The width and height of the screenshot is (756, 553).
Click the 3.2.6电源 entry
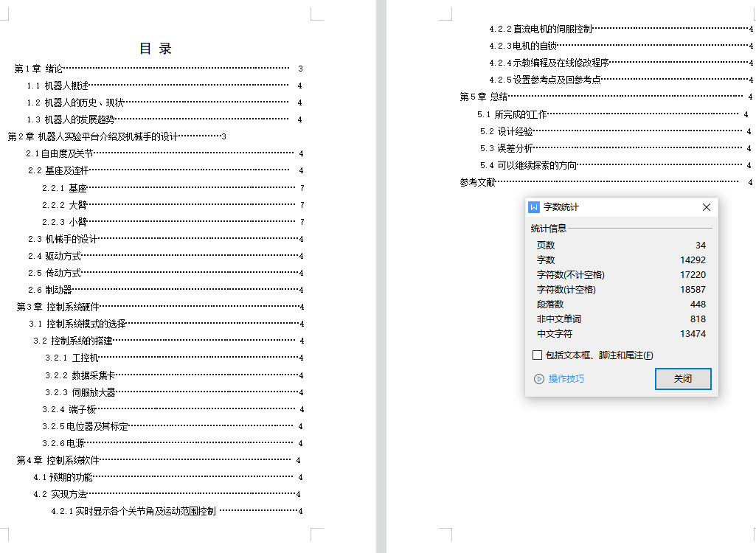[x=173, y=443]
